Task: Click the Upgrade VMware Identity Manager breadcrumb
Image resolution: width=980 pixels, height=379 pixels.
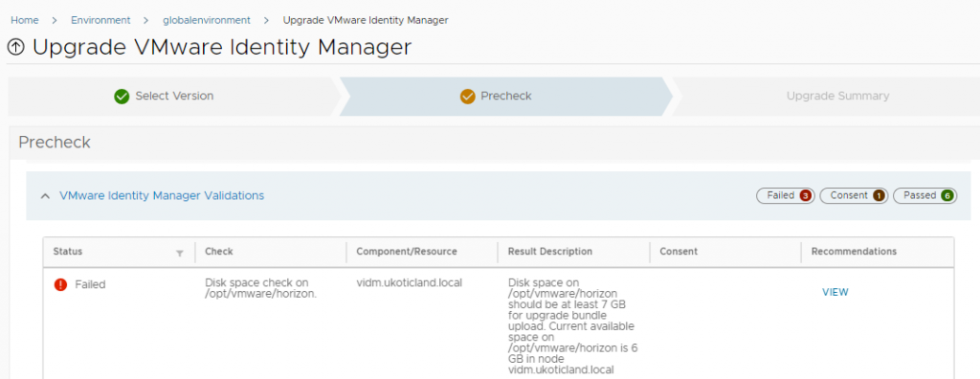Action: (366, 20)
